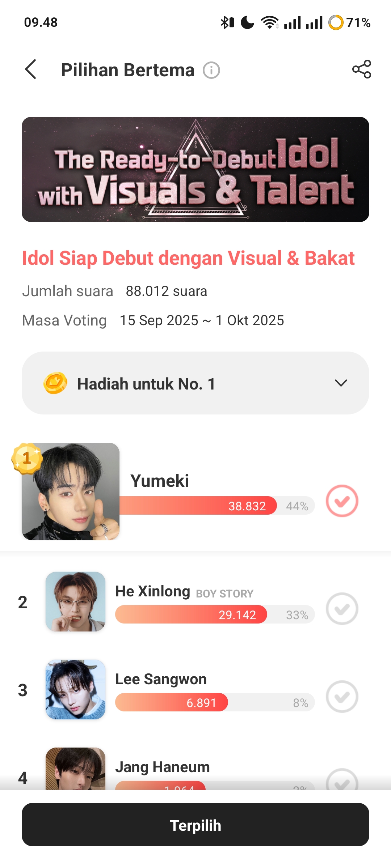Tap He Xinlong's 29.142 vote bar
Image resolution: width=391 pixels, height=868 pixels.
[x=191, y=614]
